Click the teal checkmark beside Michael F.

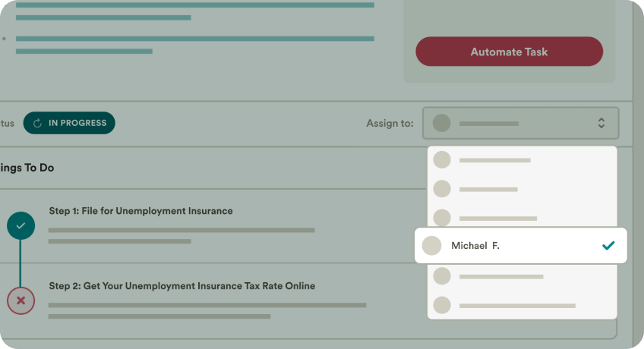tap(608, 246)
